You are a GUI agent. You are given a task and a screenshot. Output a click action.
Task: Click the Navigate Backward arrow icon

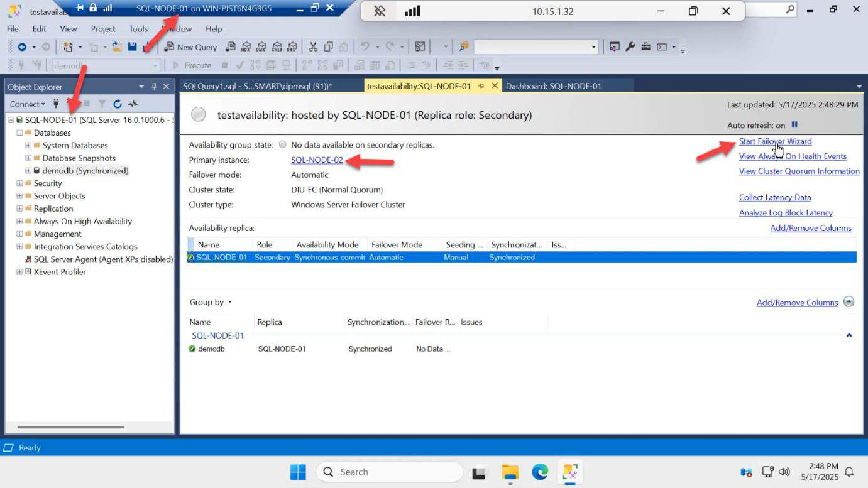click(x=22, y=46)
